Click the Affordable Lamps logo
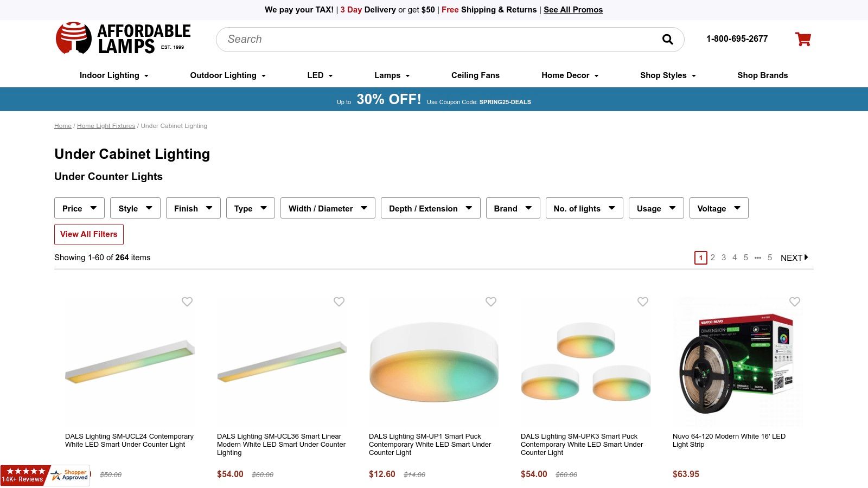This screenshot has height=488, width=868. point(123,39)
